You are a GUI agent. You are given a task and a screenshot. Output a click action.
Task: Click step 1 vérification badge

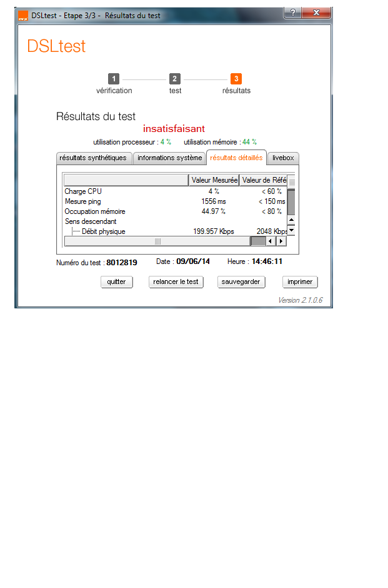tap(114, 79)
